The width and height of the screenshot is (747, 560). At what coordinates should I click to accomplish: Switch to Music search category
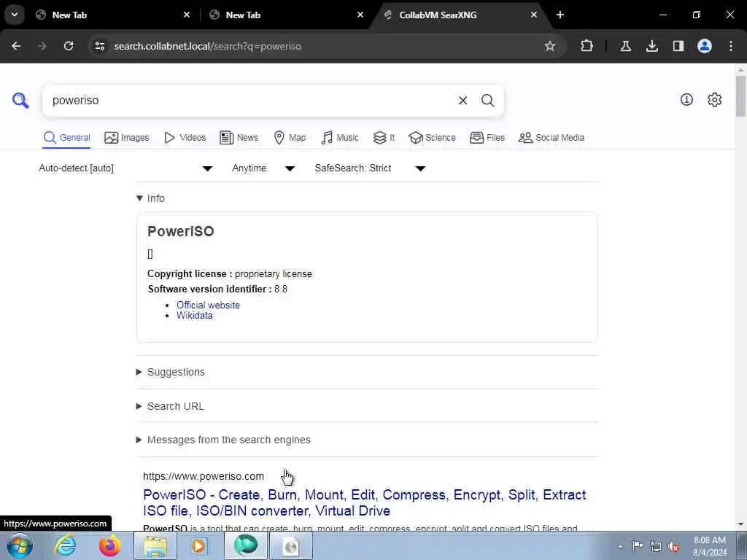(x=340, y=138)
